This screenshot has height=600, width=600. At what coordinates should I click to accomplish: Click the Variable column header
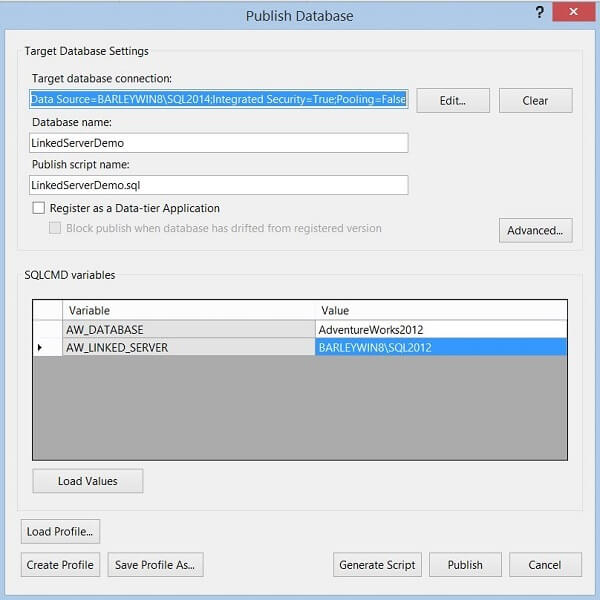188,310
